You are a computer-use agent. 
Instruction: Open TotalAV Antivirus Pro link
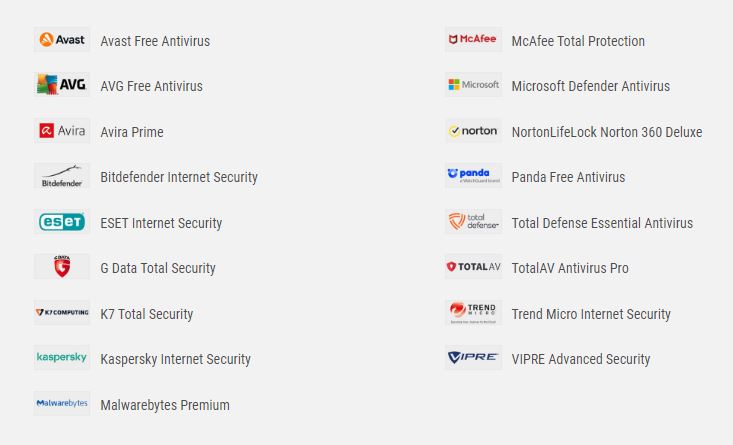point(570,268)
